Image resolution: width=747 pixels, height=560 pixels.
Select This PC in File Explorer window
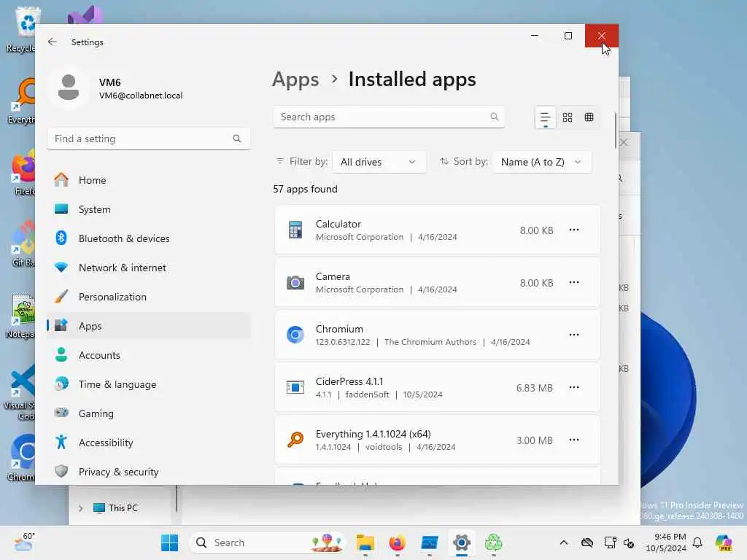coord(123,508)
